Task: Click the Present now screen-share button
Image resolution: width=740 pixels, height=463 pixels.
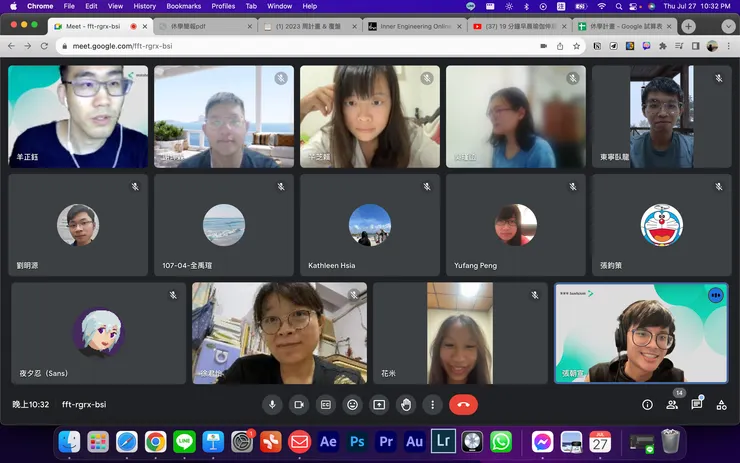Action: click(x=379, y=404)
